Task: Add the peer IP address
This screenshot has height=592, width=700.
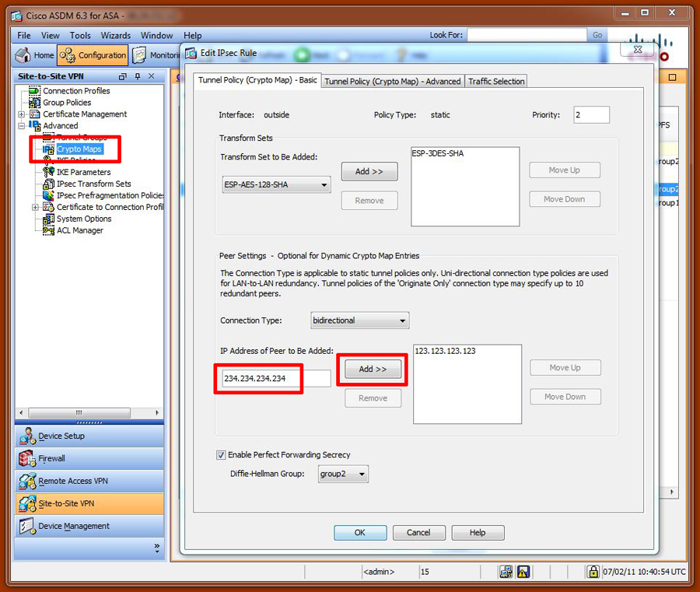Action: pyautogui.click(x=373, y=370)
